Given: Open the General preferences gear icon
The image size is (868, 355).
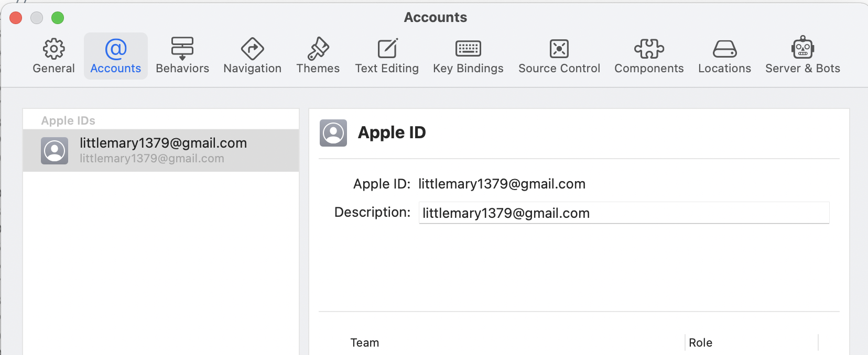Looking at the screenshot, I should (53, 49).
